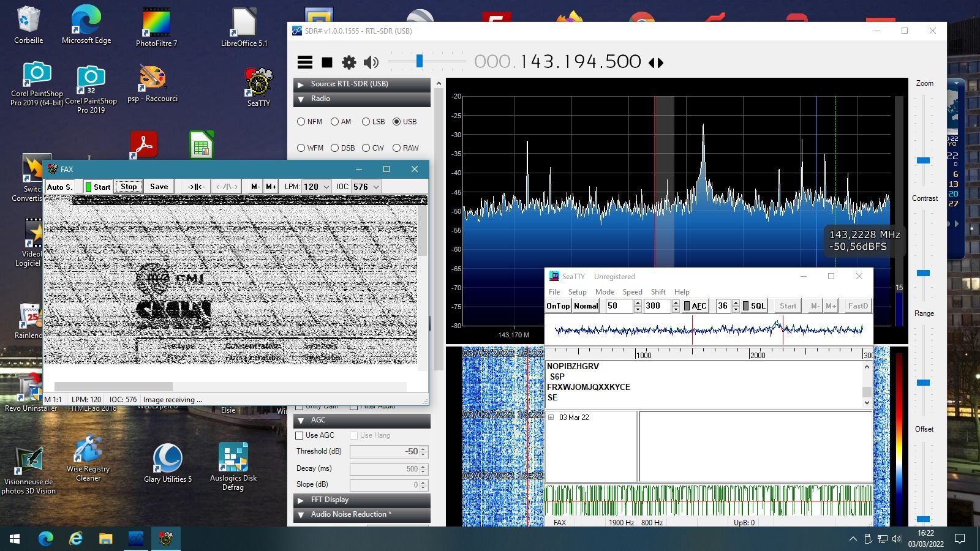Viewport: 980px width, 551px height.
Task: Open Corel PaintShop Pro 2019 (64-bit) shortcut
Action: (37, 84)
